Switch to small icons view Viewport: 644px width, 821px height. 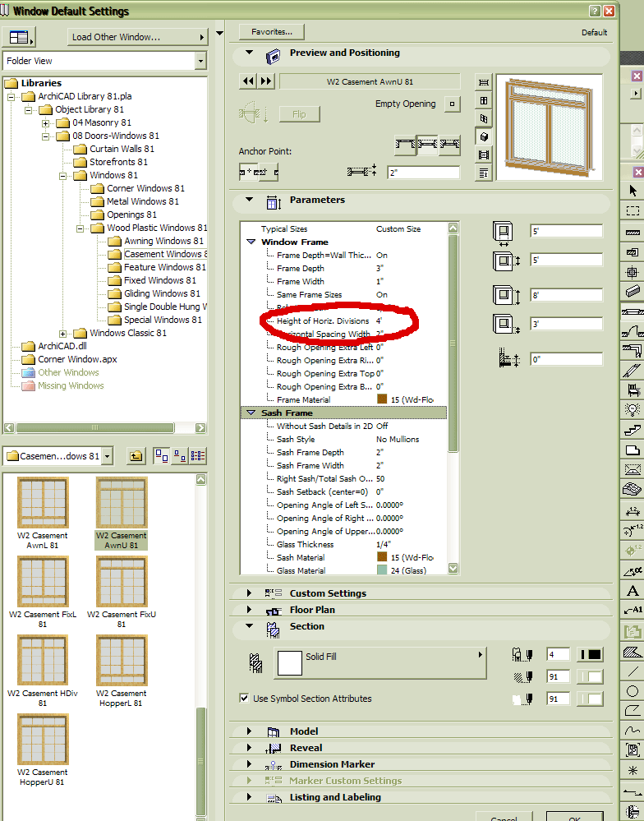pos(180,456)
